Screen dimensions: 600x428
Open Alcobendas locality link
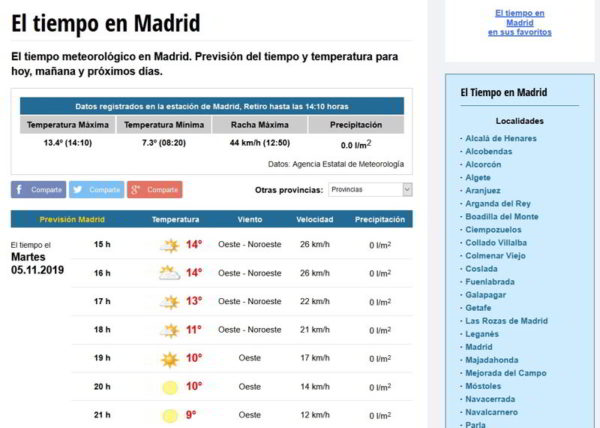point(488,151)
